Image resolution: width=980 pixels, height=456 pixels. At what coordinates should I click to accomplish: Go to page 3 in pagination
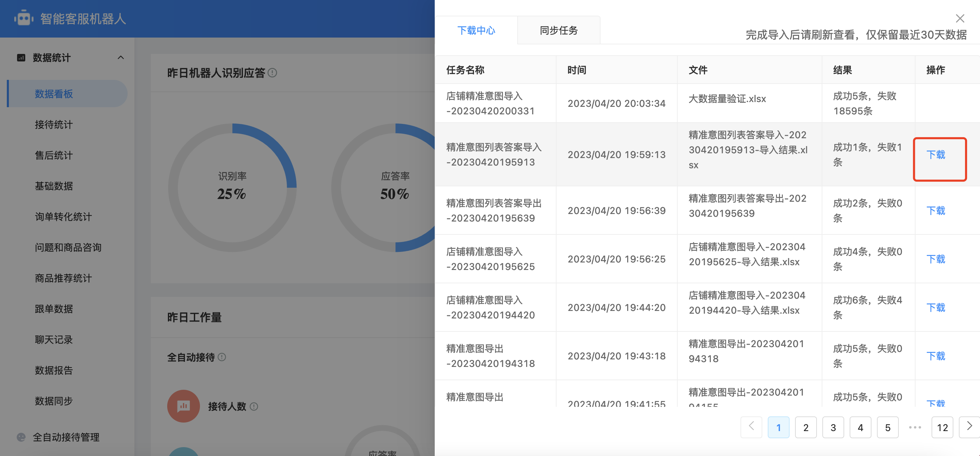pos(833,427)
